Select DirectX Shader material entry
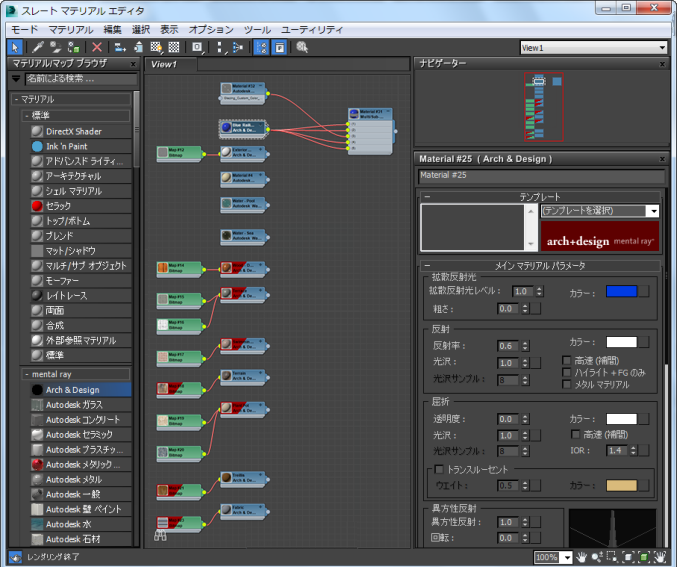 click(81, 131)
